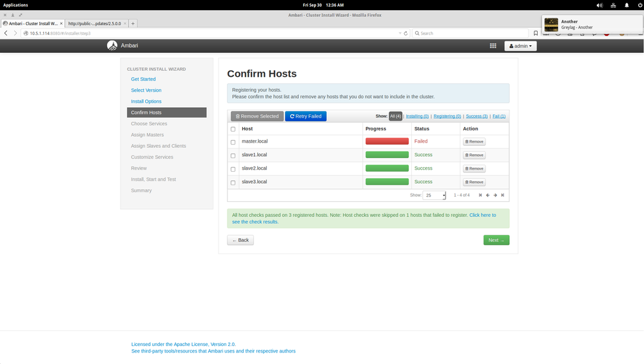Go to next page of hosts table
The width and height of the screenshot is (644, 364).
(495, 195)
